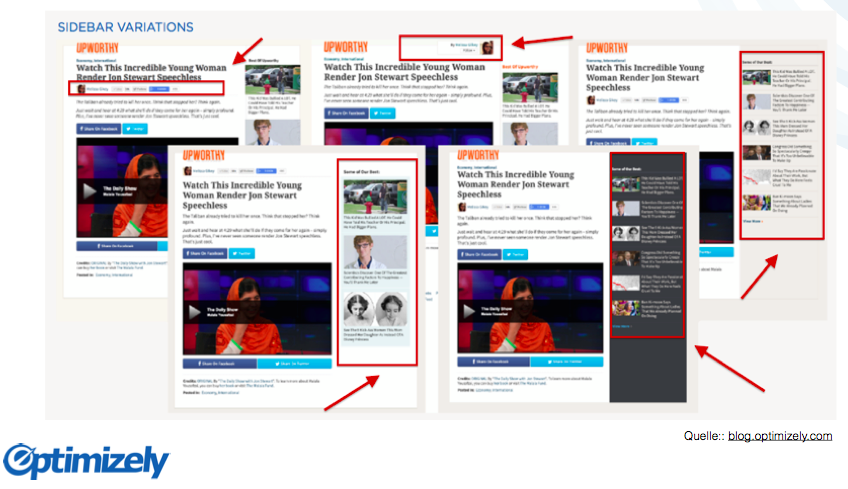Open glasses-boy thumbnail in author-photo-top variation sidebar
848x489 pixels.
pyautogui.click(x=530, y=134)
